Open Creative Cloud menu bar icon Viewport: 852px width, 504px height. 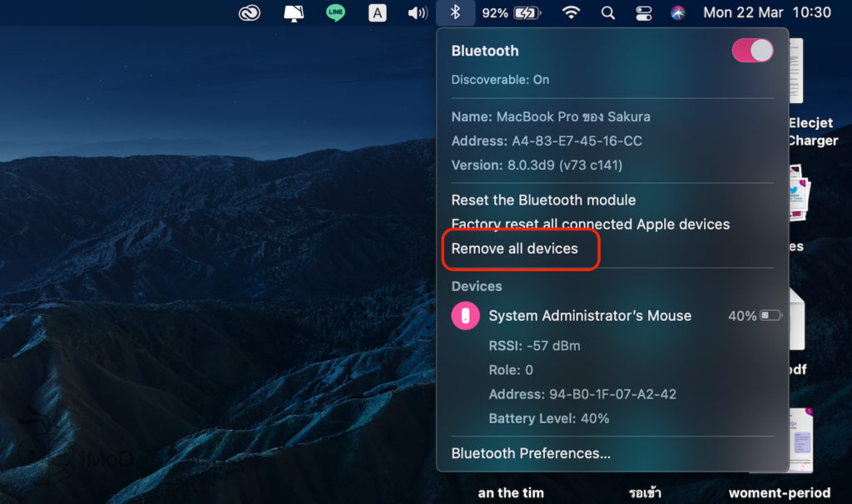250,12
